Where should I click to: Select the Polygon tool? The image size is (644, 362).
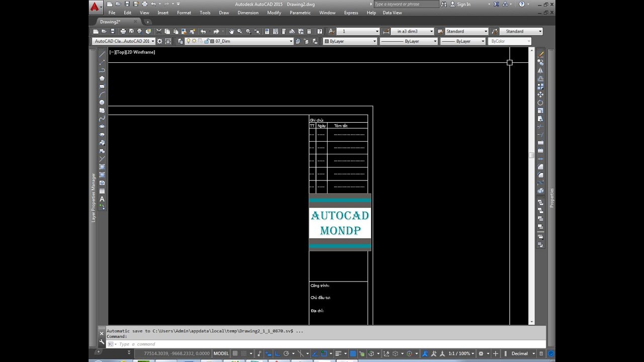click(102, 78)
